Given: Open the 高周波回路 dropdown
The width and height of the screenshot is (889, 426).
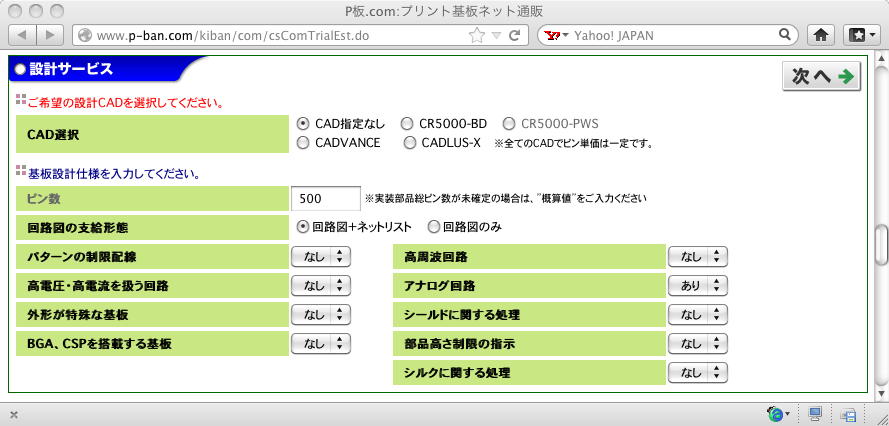Looking at the screenshot, I should [697, 257].
